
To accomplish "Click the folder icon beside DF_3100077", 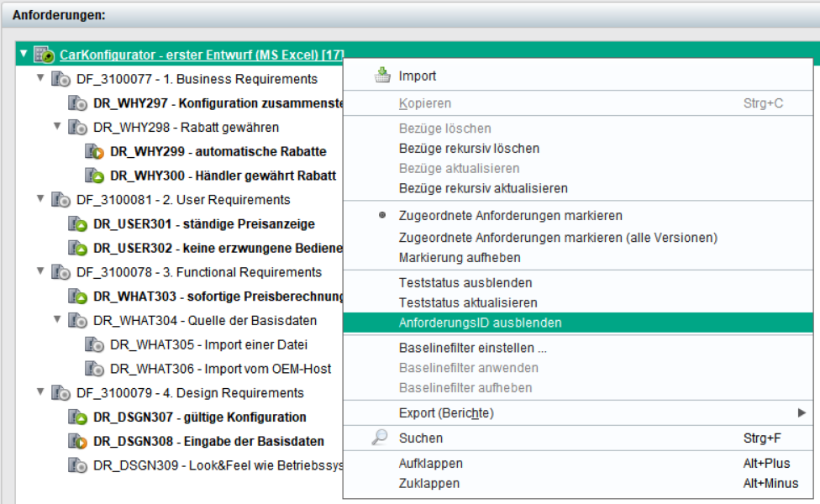I will click(60, 80).
